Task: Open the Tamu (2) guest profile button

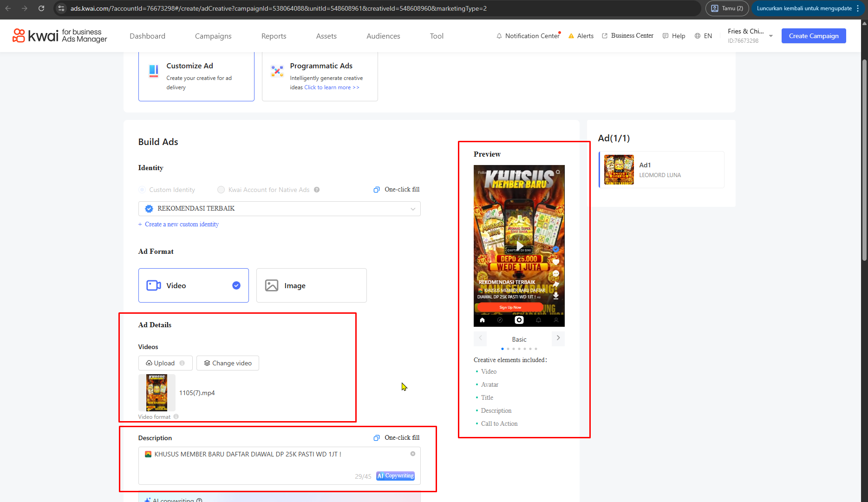Action: point(727,8)
